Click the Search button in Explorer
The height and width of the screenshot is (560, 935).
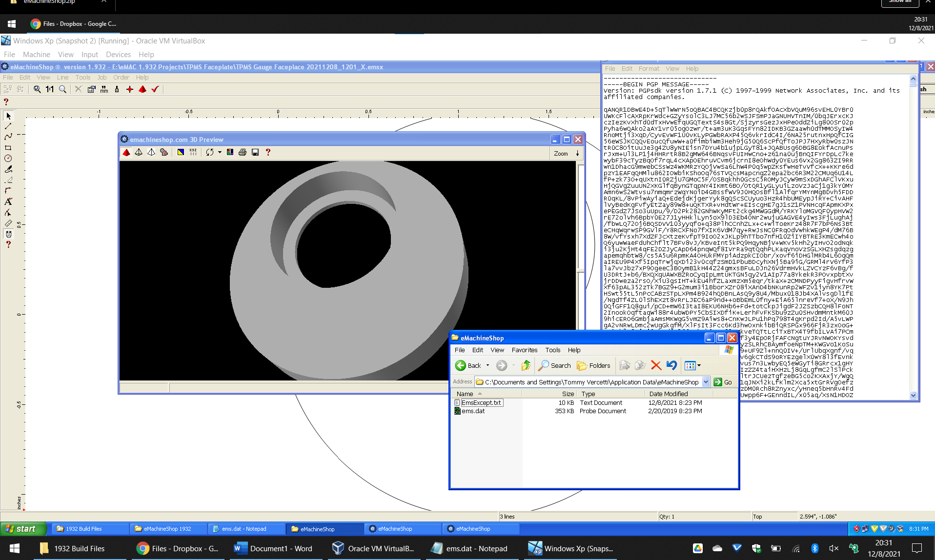click(554, 365)
